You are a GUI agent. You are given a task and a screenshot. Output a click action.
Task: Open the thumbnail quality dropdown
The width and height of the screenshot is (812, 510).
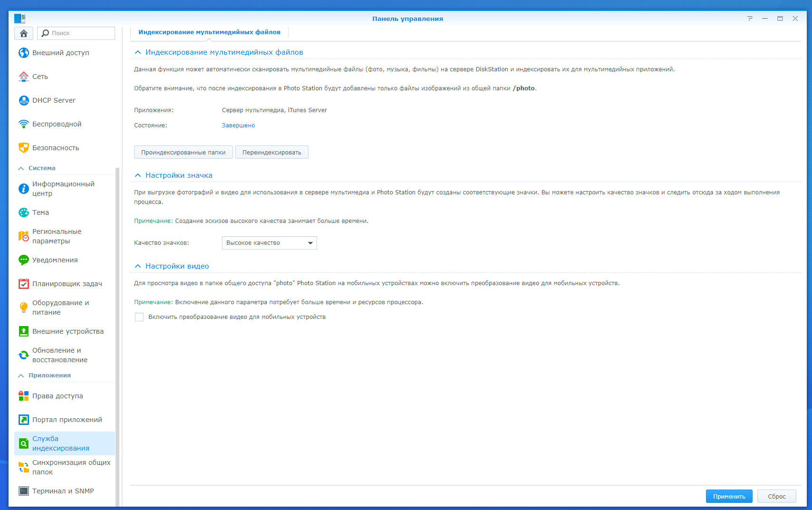tap(269, 243)
